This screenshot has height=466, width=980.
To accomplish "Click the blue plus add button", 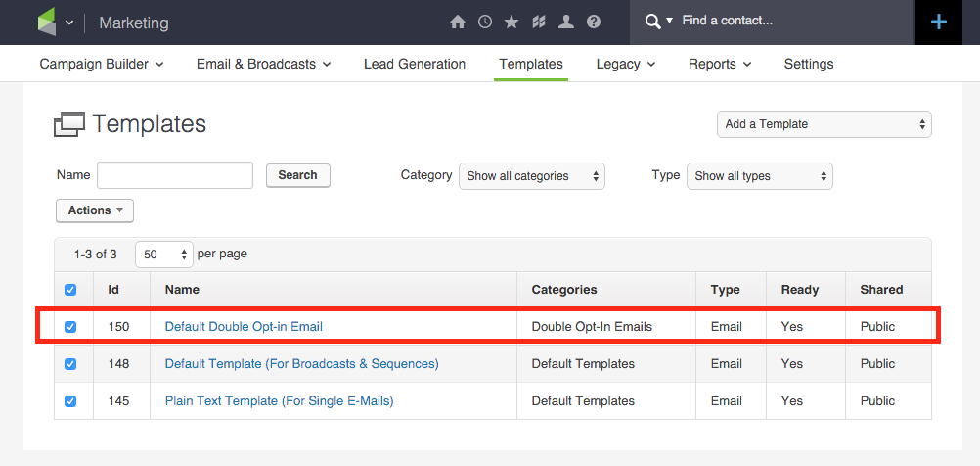I will pyautogui.click(x=939, y=22).
